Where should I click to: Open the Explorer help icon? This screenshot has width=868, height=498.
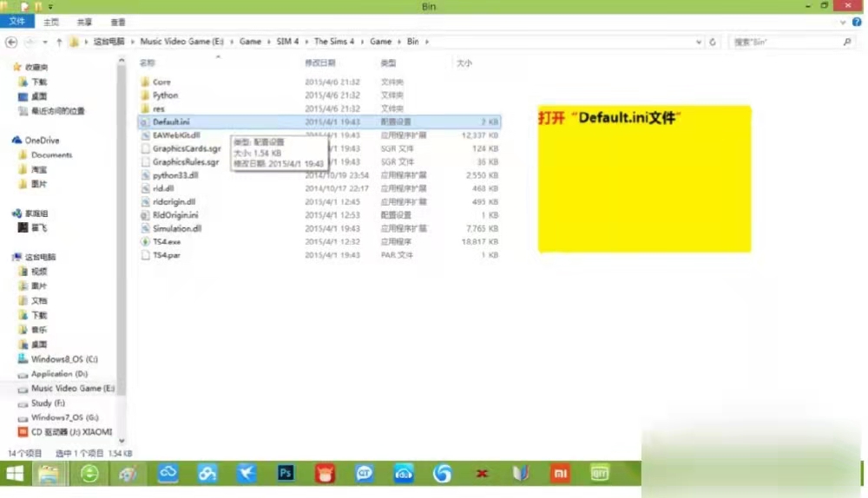click(x=858, y=22)
